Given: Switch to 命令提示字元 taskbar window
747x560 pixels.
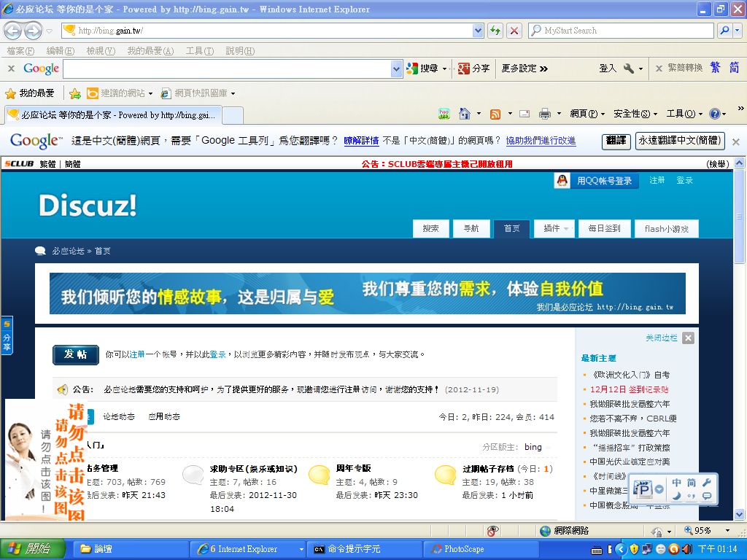Looking at the screenshot, I should click(365, 549).
